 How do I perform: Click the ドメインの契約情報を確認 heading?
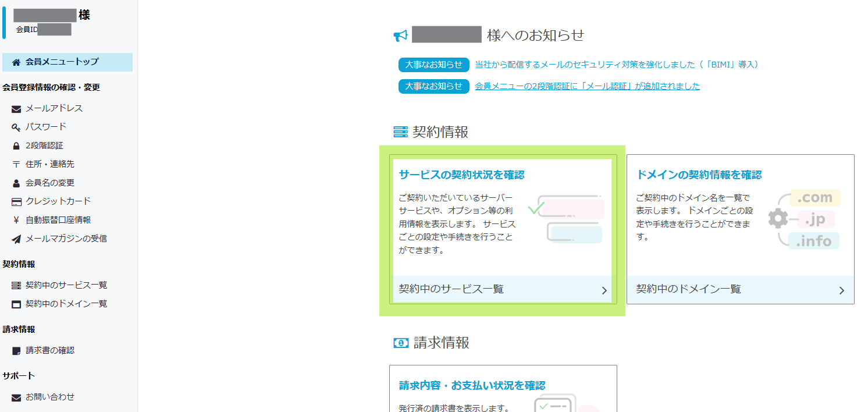(699, 175)
